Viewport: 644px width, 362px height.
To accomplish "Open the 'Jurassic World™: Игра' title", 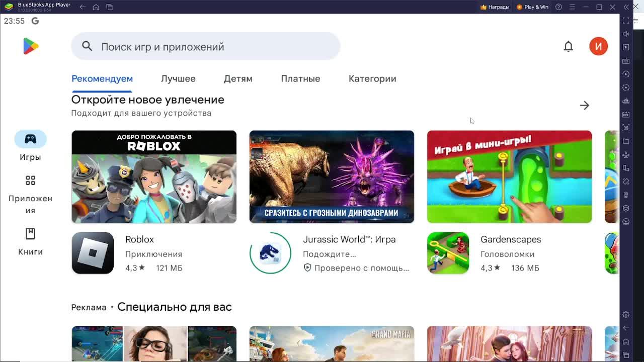I will (349, 239).
